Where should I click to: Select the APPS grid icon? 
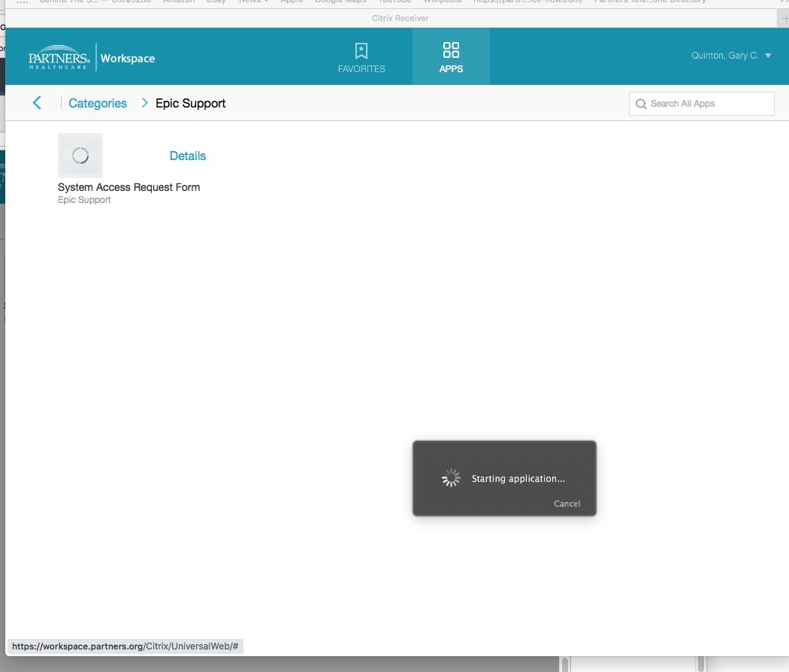pyautogui.click(x=451, y=50)
